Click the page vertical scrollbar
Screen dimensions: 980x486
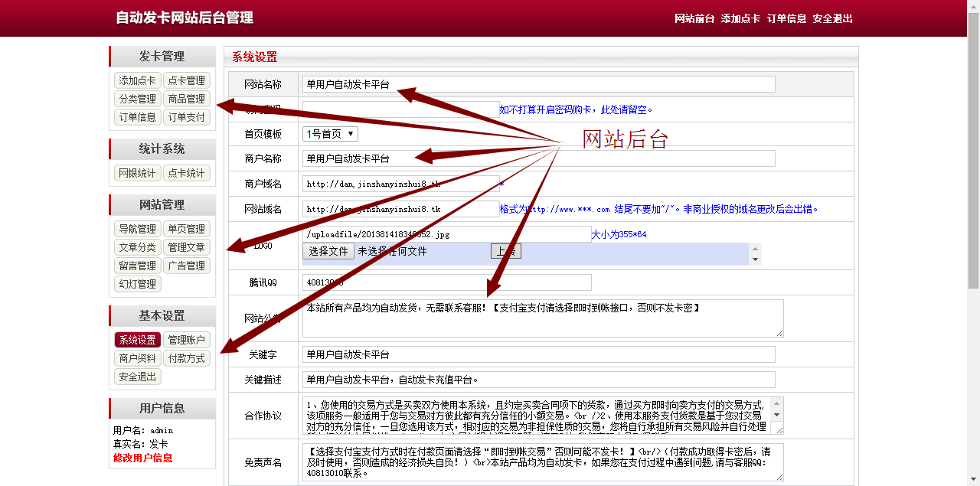(973, 230)
